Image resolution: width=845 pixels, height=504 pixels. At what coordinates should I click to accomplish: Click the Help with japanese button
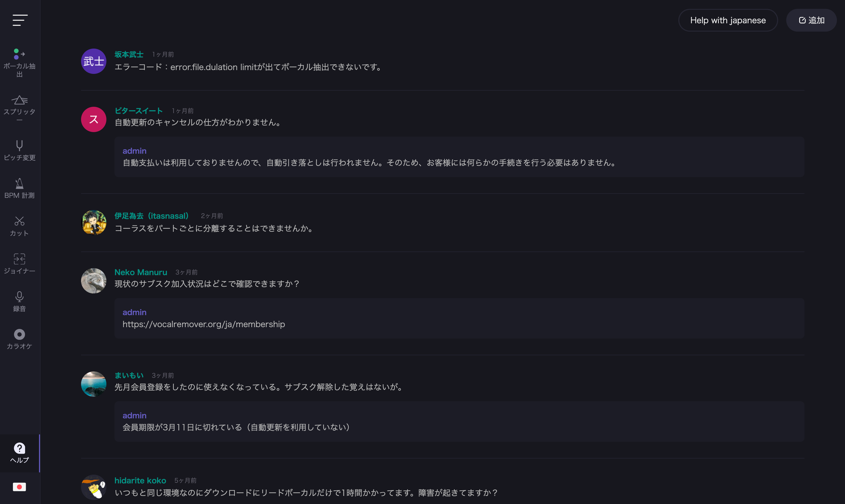click(x=727, y=20)
